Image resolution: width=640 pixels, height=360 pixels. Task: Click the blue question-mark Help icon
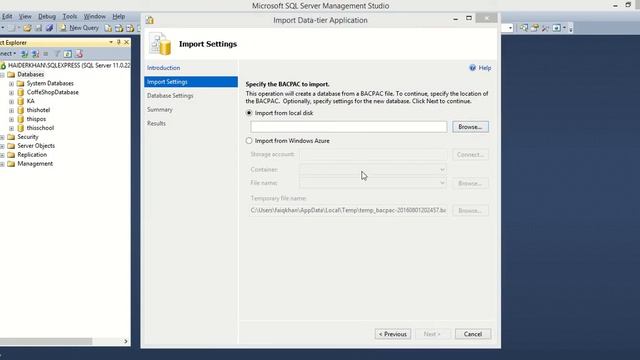click(x=472, y=68)
